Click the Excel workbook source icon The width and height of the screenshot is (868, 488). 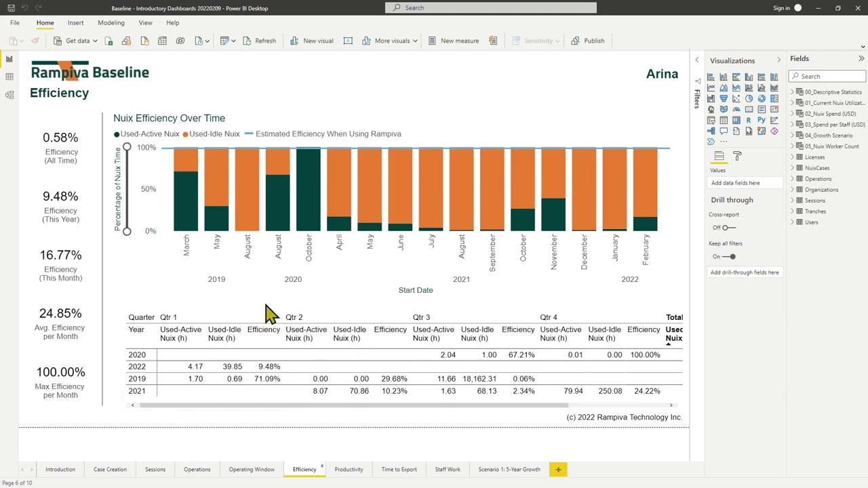[x=110, y=41]
